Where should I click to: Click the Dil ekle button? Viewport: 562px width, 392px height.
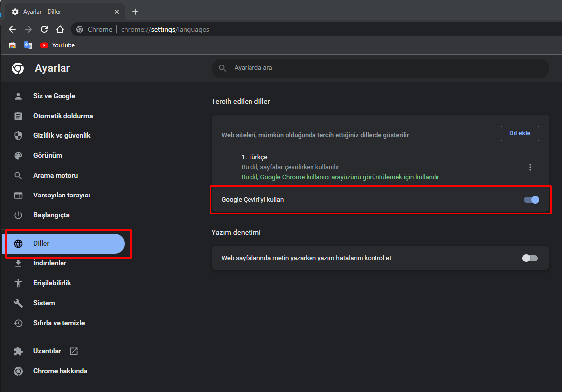click(520, 133)
